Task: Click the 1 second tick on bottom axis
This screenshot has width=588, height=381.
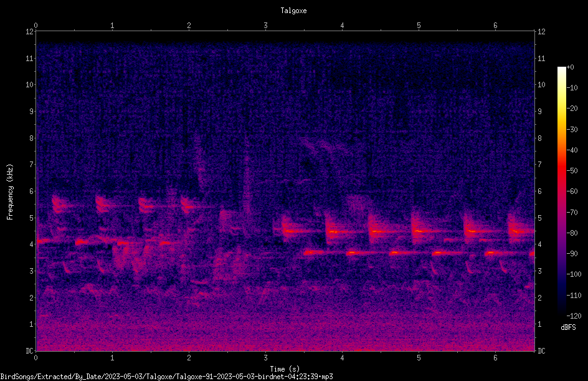Action: (x=112, y=358)
